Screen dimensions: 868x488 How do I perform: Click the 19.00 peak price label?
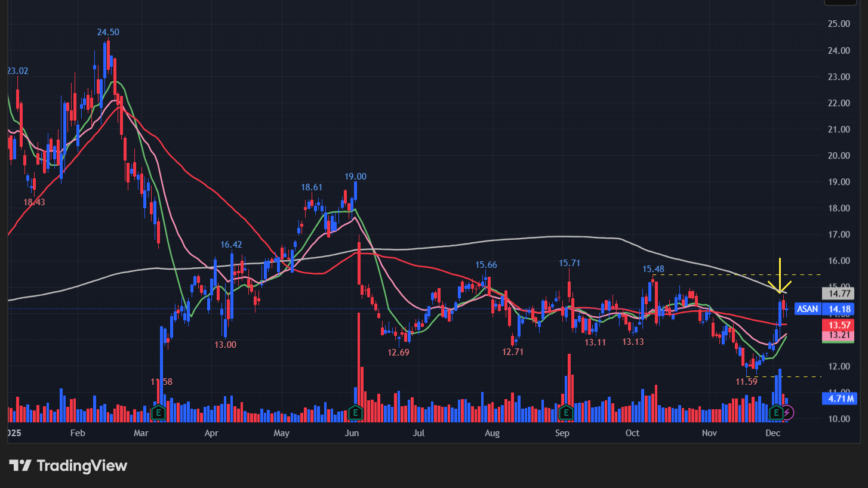(x=355, y=177)
